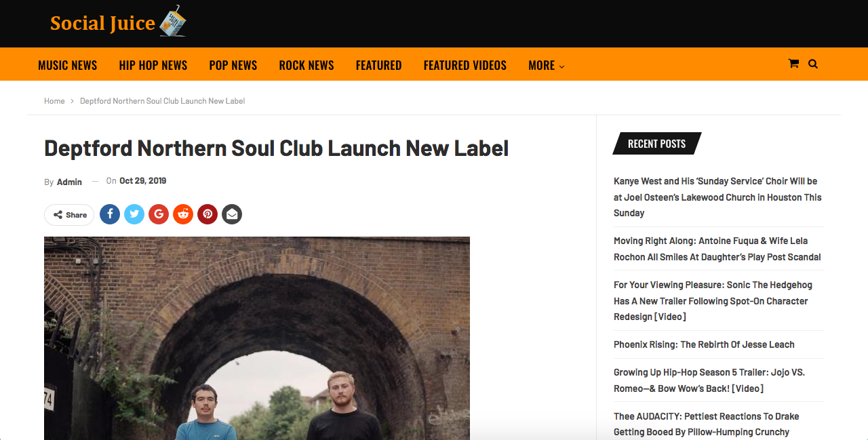Click the Social Juice logo
This screenshot has width=868, height=440.
click(x=118, y=22)
